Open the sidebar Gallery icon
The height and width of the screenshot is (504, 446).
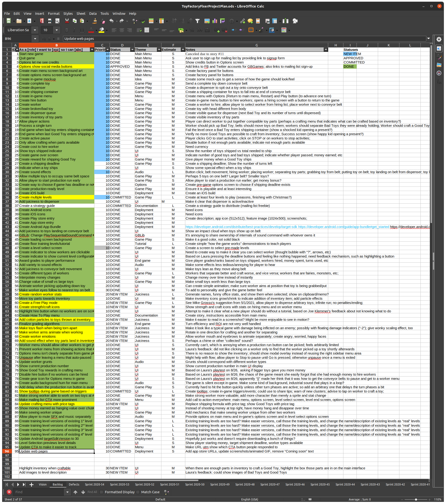coord(439,65)
